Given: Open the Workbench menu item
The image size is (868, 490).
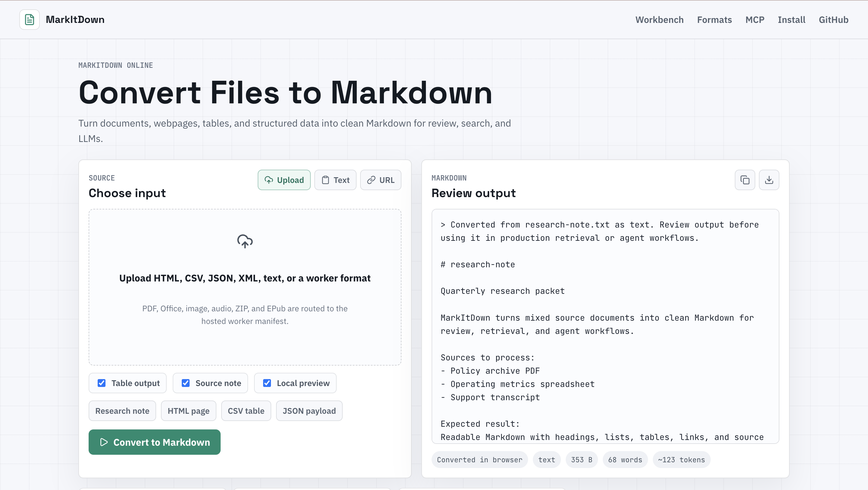Looking at the screenshot, I should click(x=659, y=20).
